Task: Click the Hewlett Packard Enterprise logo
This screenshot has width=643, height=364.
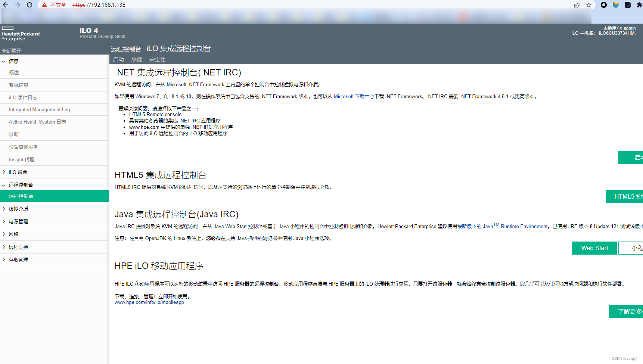Action: pos(20,34)
